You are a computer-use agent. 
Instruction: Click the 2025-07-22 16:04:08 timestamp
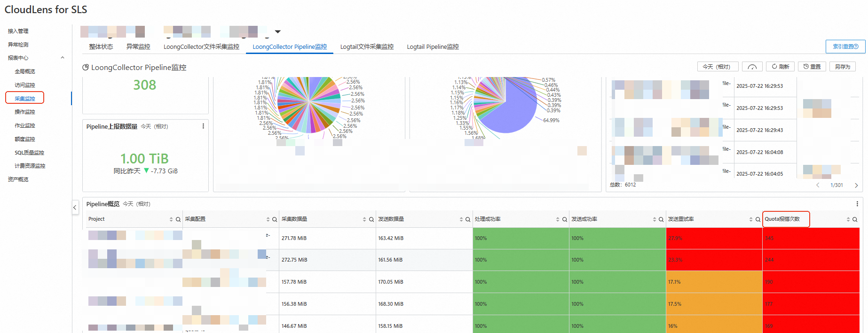[759, 152]
